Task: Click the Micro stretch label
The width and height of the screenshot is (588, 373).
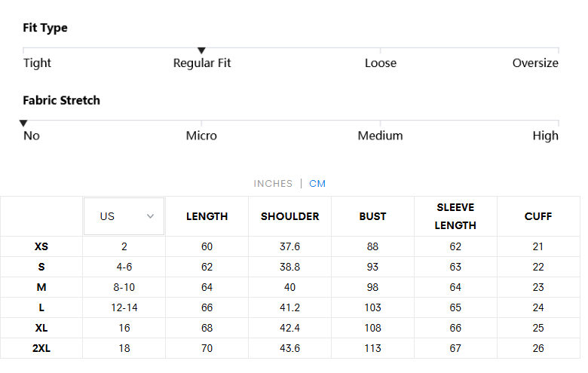Action: pos(201,136)
